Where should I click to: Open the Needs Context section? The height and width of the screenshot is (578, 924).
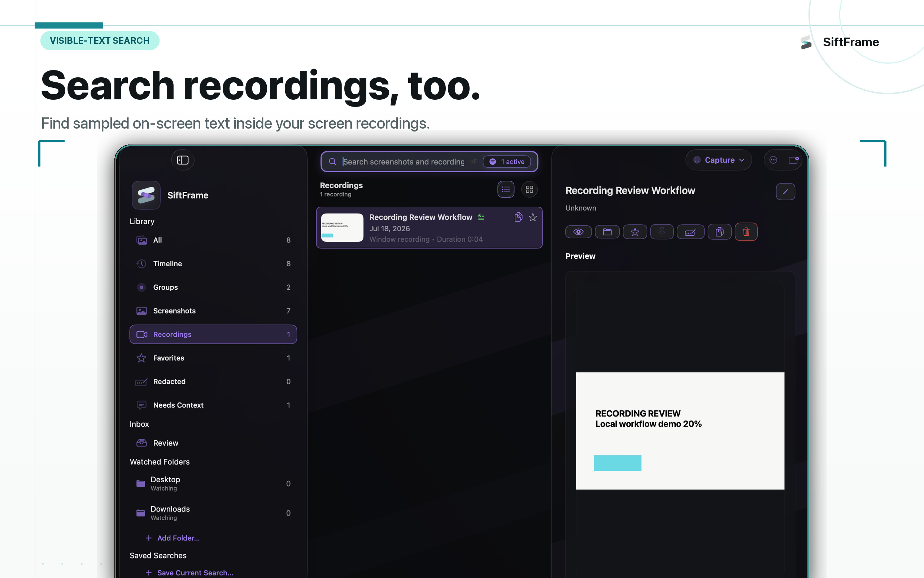213,405
